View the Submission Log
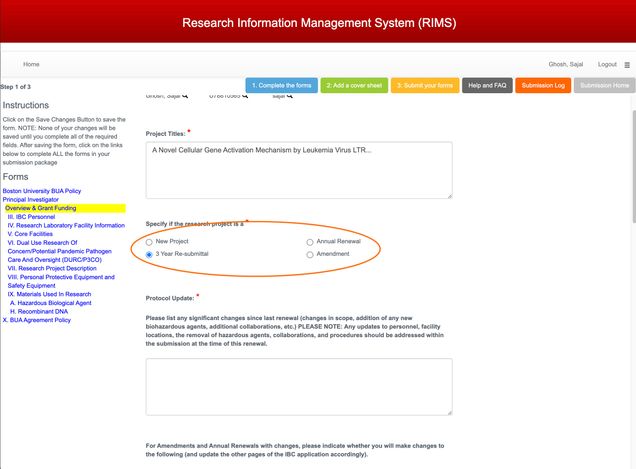Image resolution: width=636 pixels, height=469 pixels. pyautogui.click(x=543, y=86)
